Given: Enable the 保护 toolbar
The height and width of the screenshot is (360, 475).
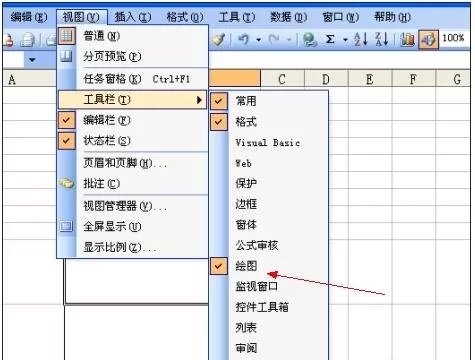Looking at the screenshot, I should pyautogui.click(x=269, y=184).
